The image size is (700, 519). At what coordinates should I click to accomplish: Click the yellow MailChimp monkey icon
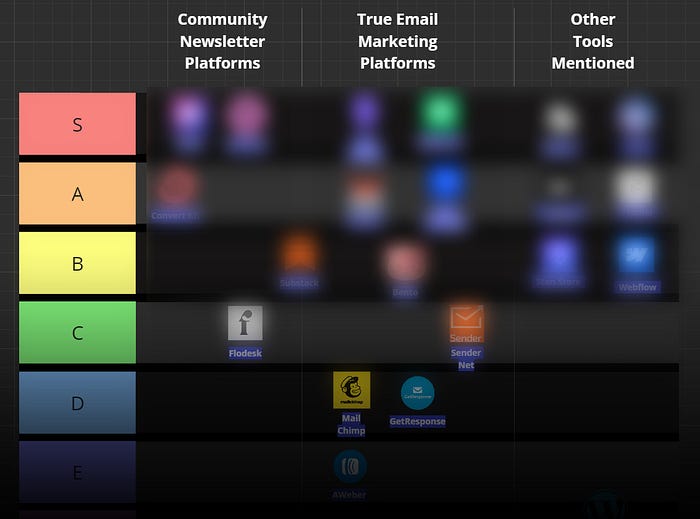(351, 390)
